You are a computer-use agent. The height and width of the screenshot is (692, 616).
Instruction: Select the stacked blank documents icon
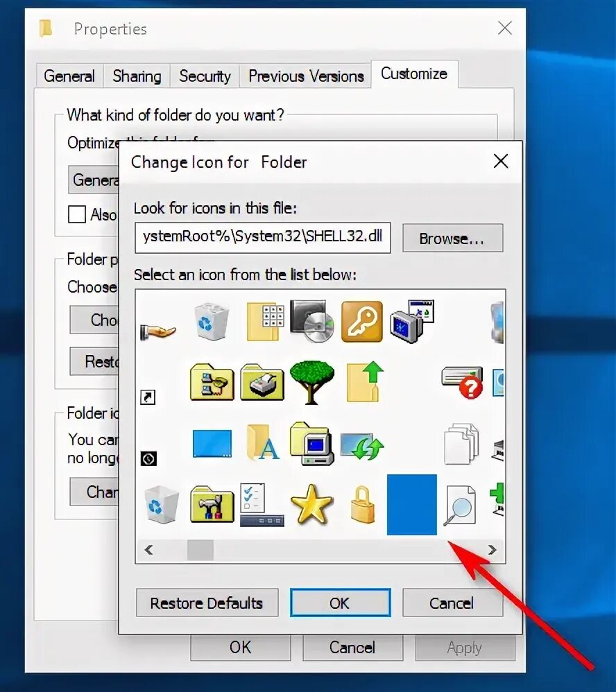461,444
